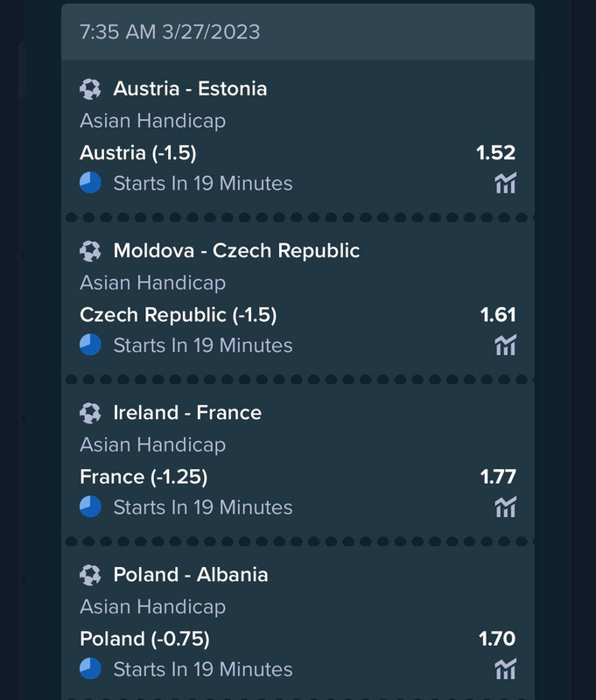Click soccer ball icon beside Poland - Albania

(90, 575)
